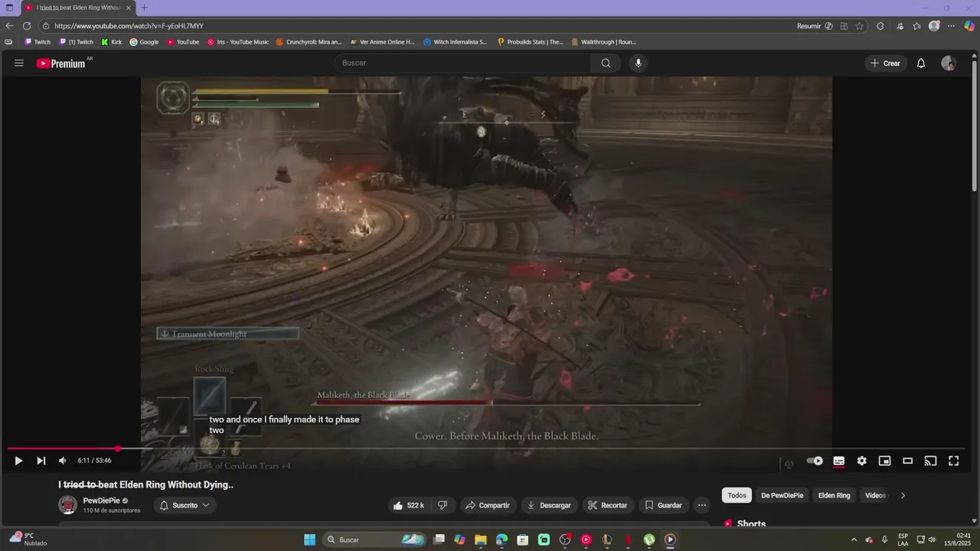Skip to the next video
The width and height of the screenshot is (980, 551).
(41, 461)
